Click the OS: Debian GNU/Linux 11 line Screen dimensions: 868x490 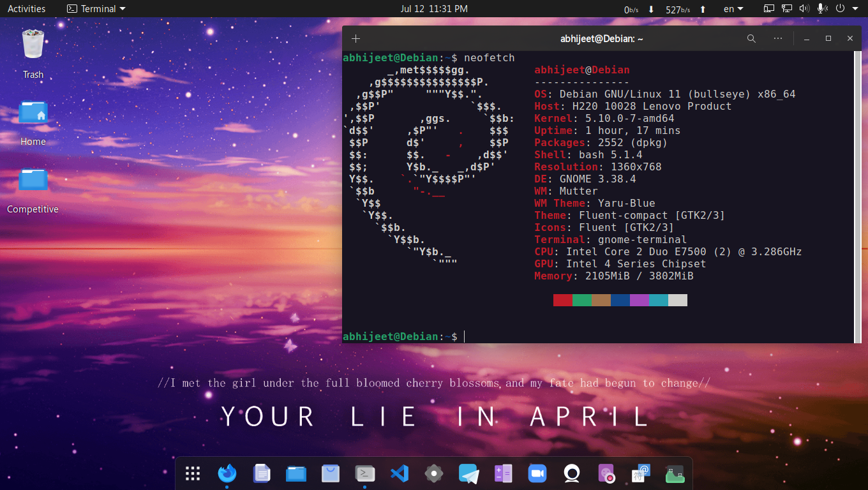(x=665, y=94)
